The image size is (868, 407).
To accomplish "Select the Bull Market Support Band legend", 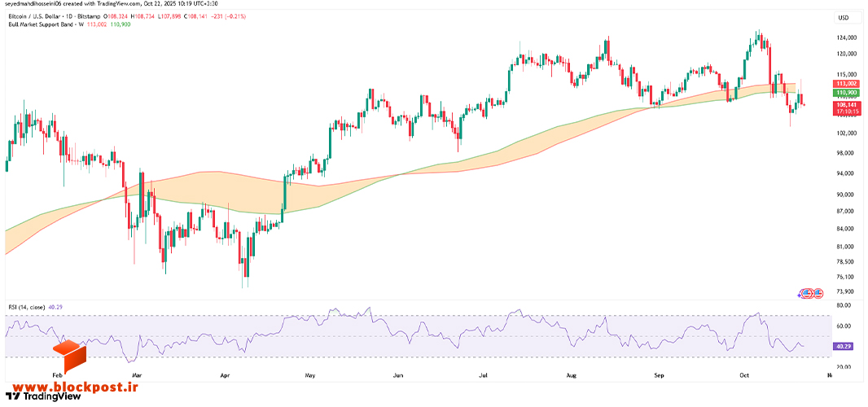I will pos(39,24).
